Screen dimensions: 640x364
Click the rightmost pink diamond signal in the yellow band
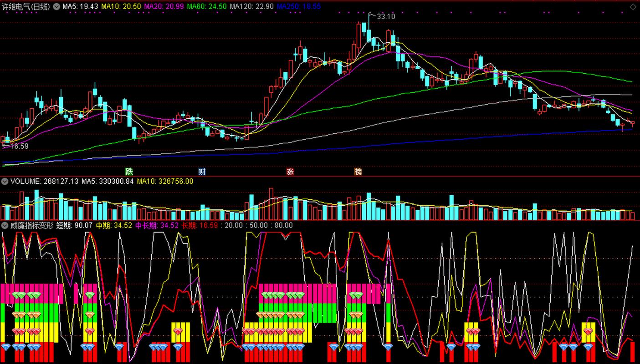(588, 331)
